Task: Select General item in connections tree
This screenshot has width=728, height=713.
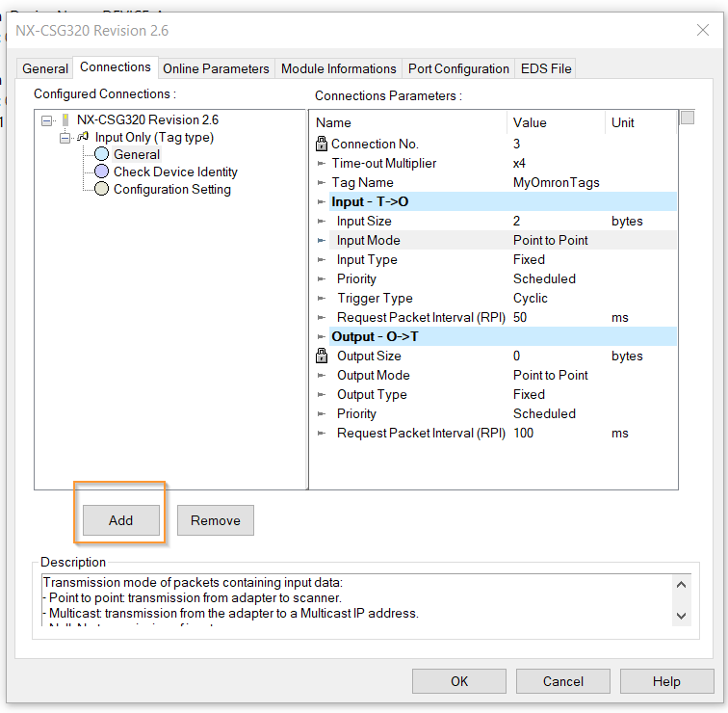Action: (x=137, y=154)
